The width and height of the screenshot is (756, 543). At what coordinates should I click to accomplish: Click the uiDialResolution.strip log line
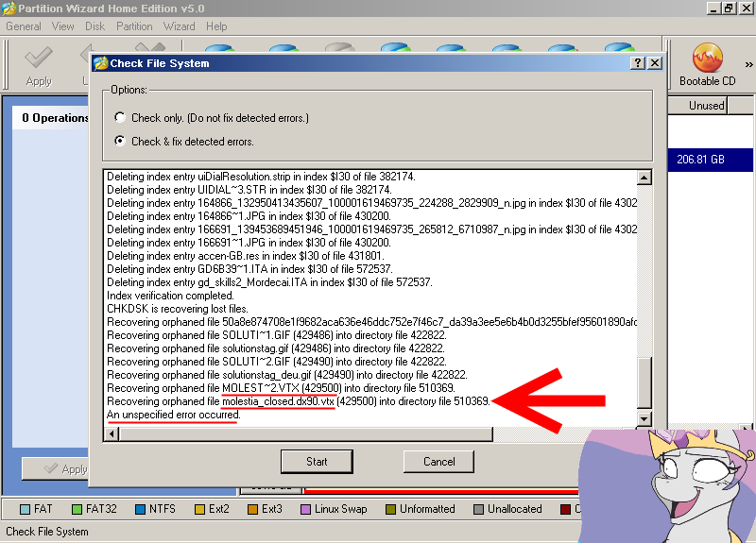261,177
